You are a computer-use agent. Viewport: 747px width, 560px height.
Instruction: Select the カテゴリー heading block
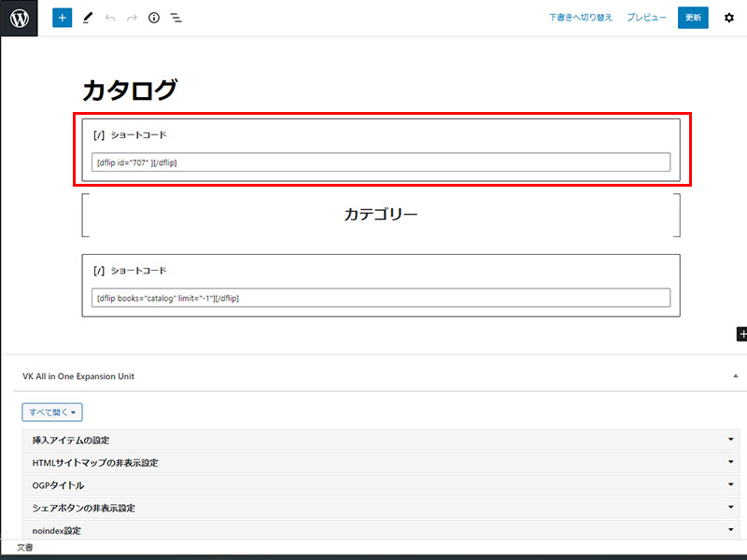coord(381,215)
